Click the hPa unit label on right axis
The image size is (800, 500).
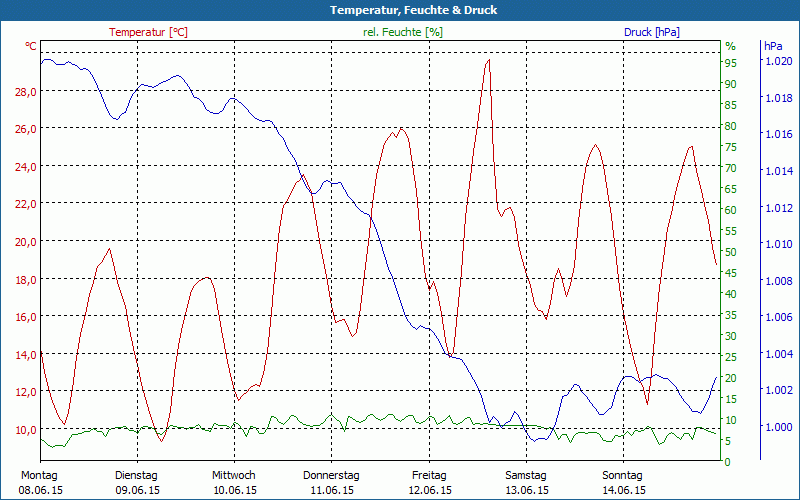(x=773, y=46)
